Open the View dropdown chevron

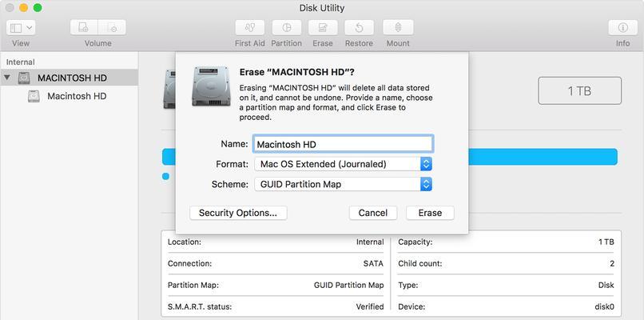click(30, 27)
